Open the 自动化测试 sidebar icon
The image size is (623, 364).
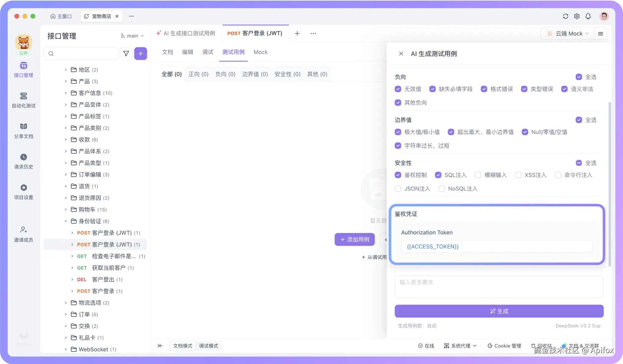[x=24, y=96]
